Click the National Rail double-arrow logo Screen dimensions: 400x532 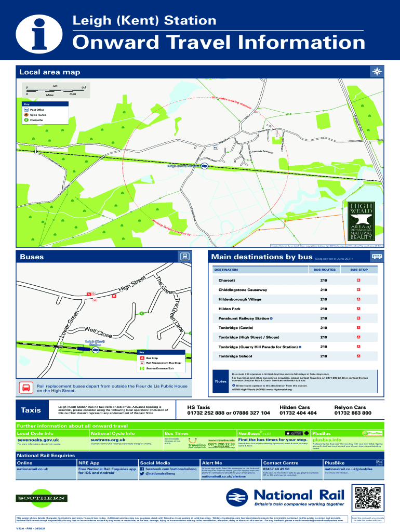239,497
